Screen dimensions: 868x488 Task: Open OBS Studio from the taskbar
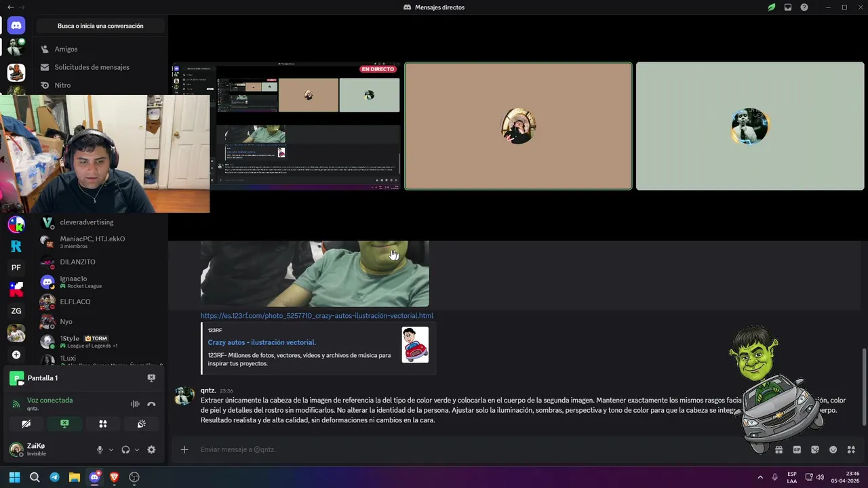134,477
